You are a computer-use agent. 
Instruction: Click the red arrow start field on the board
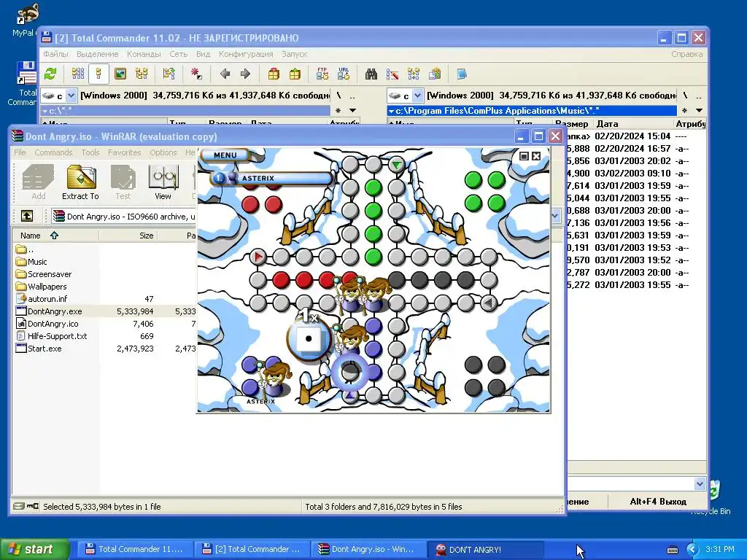pos(258,257)
